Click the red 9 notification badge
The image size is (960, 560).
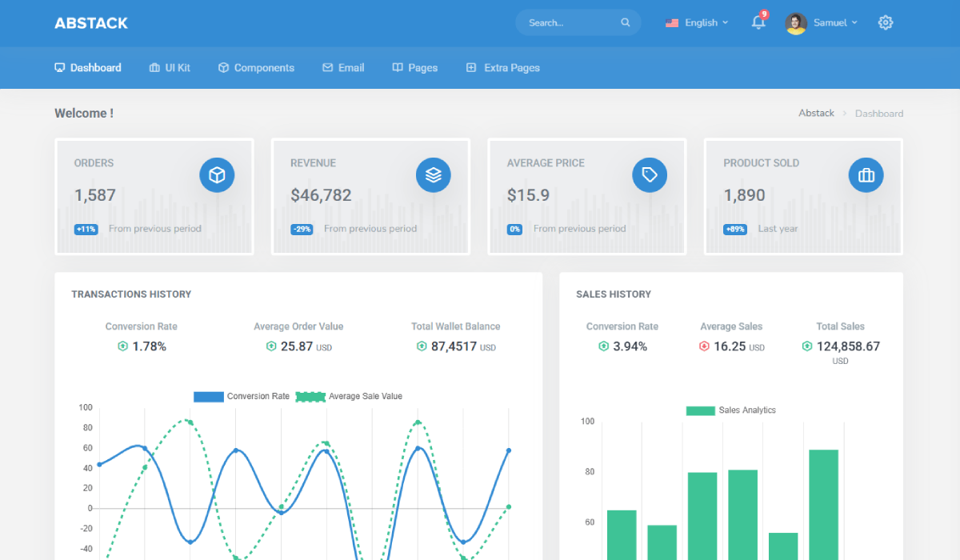(x=764, y=14)
